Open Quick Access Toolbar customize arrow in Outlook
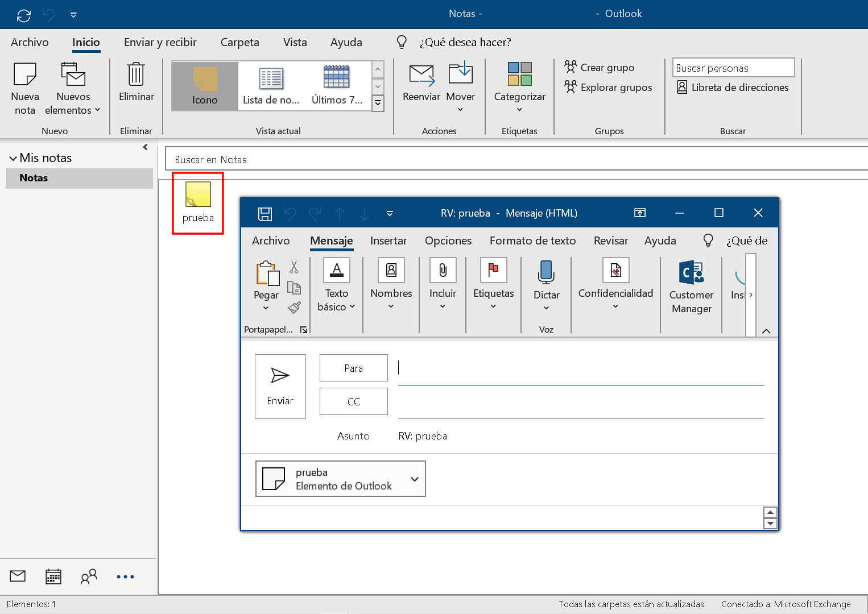Screen dimensions: 868x614 pos(73,15)
